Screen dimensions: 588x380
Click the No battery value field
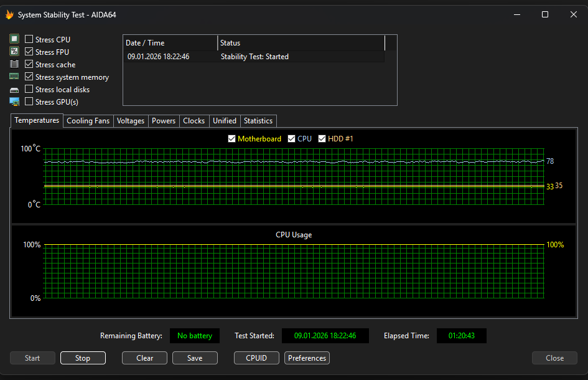coord(195,336)
